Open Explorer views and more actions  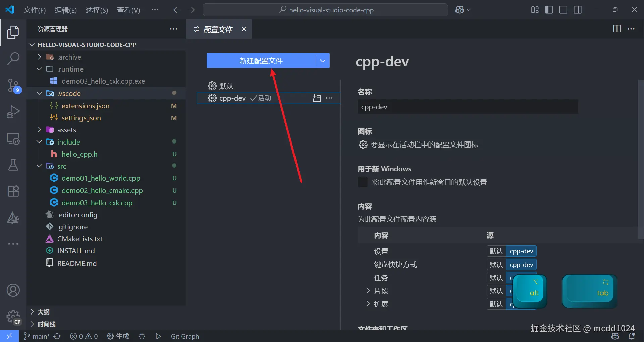pyautogui.click(x=173, y=29)
